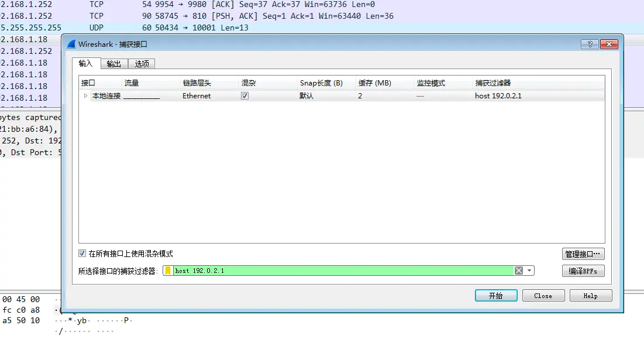Click the 编译BPFs button
Viewport: 644px width, 339px height.
pos(582,270)
